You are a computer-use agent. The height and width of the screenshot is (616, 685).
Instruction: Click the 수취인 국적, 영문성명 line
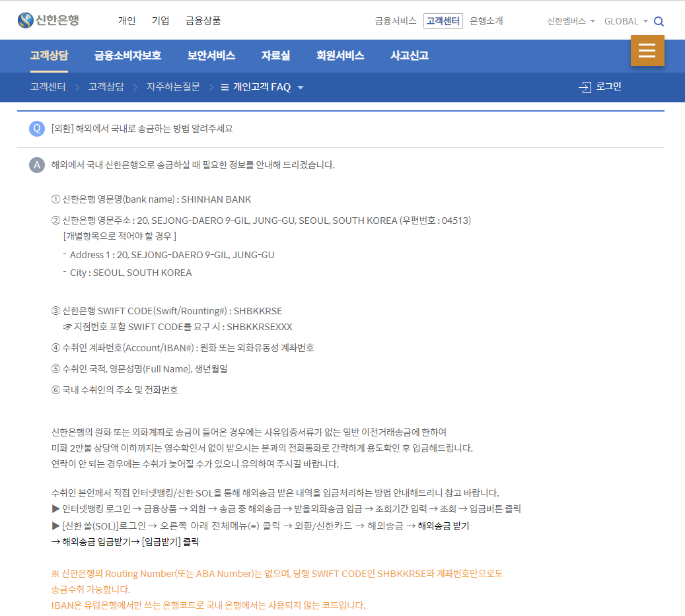tap(139, 369)
